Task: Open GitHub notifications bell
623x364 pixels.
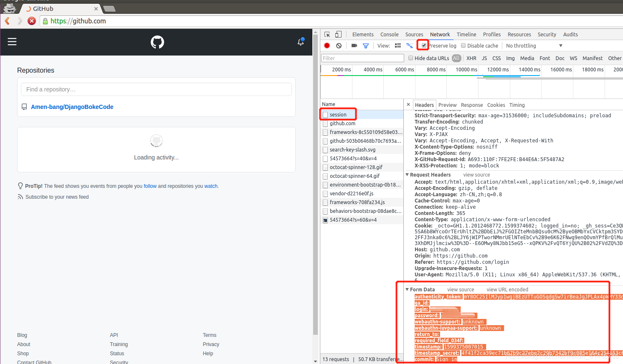Action: [x=301, y=42]
